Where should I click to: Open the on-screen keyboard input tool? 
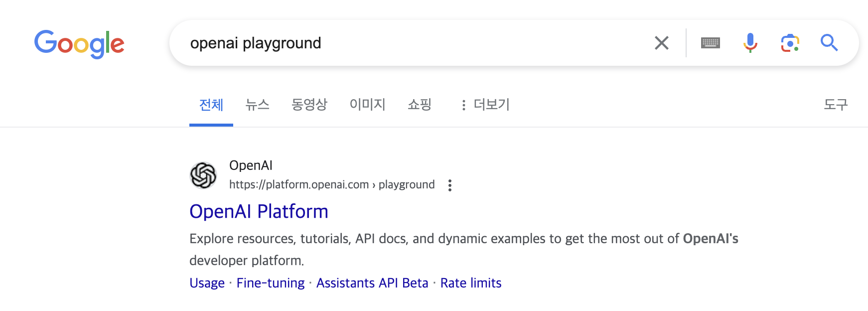710,43
